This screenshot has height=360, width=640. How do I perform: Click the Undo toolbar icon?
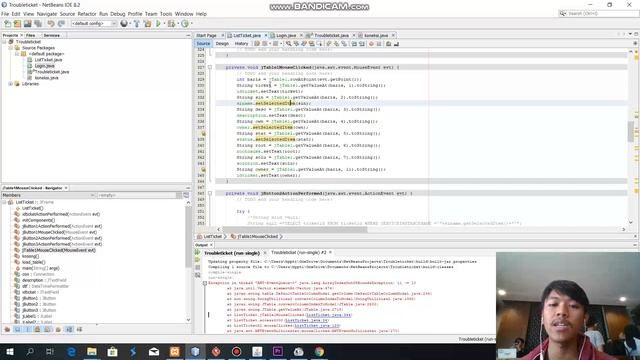[x=51, y=24]
